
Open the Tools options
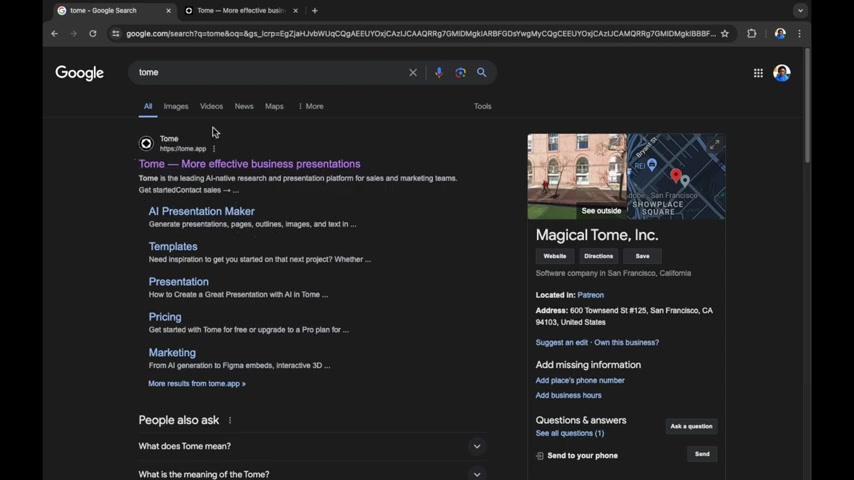tap(483, 106)
